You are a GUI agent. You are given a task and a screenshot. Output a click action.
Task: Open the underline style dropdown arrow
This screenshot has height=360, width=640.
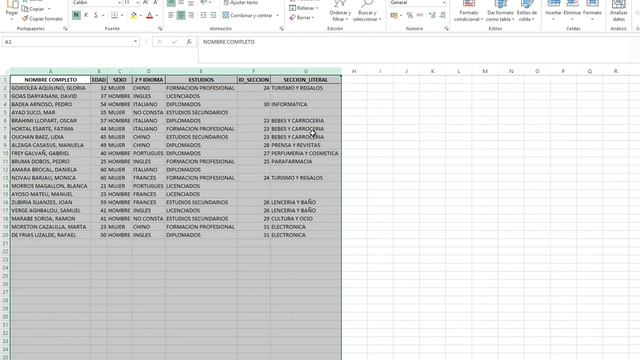(103, 16)
